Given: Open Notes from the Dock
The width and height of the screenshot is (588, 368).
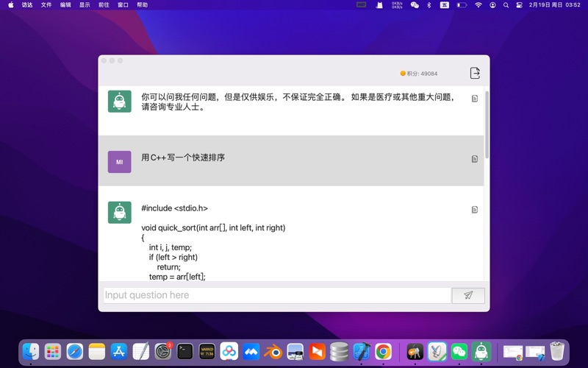Looking at the screenshot, I should pyautogui.click(x=97, y=352).
